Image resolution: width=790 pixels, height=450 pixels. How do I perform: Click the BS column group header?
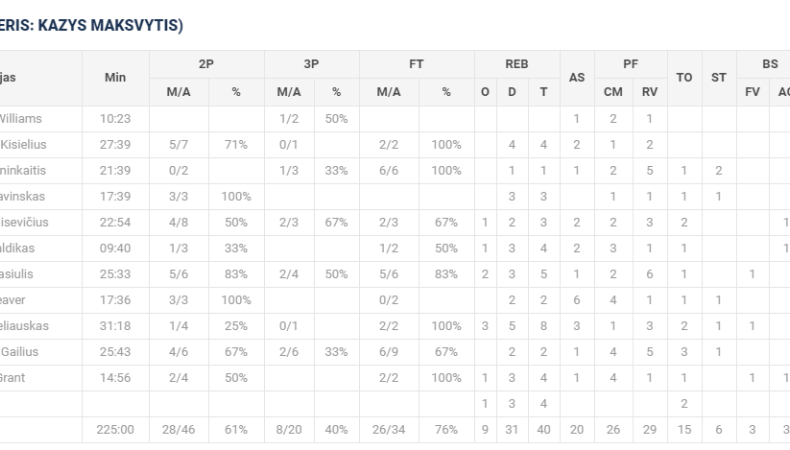[769, 64]
